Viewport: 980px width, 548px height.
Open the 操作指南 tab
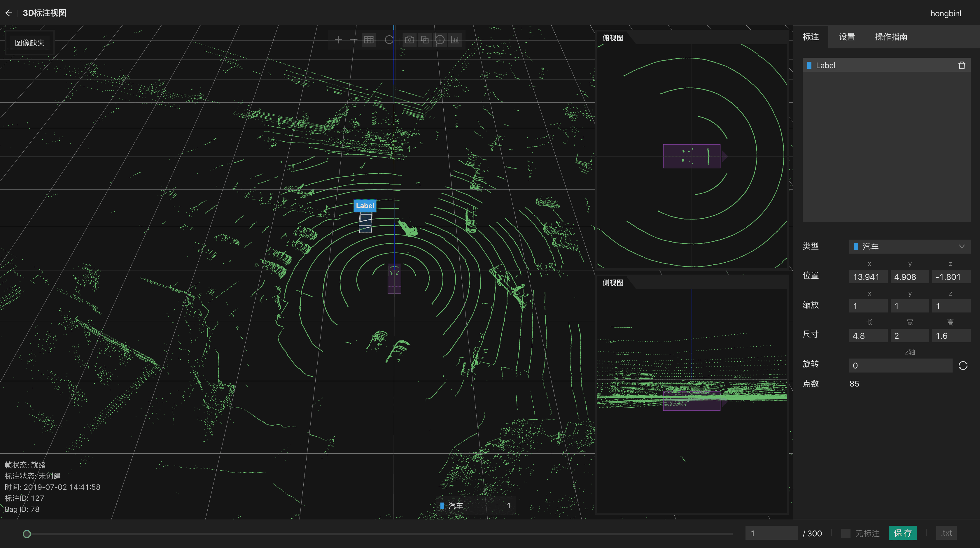coord(891,37)
